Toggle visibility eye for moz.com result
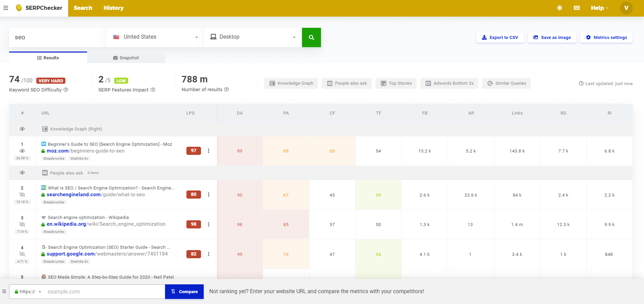The height and width of the screenshot is (304, 644). pos(22,151)
